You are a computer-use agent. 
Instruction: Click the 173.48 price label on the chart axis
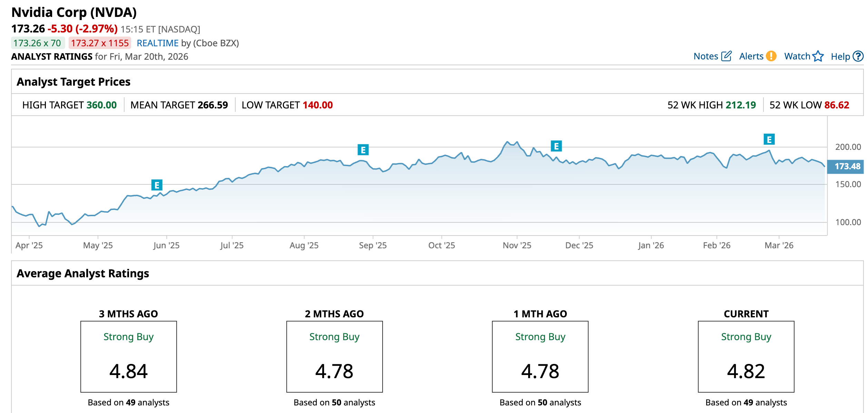point(847,166)
